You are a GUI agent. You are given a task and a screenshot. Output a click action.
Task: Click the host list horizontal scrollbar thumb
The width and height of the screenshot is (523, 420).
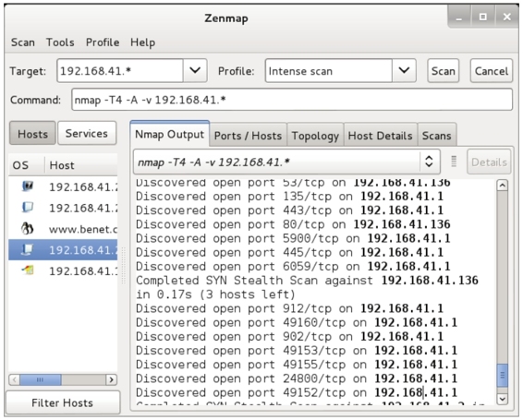(x=40, y=379)
